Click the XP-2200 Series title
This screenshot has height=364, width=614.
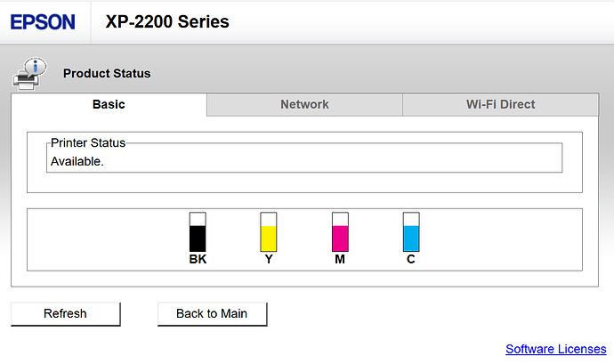[166, 21]
